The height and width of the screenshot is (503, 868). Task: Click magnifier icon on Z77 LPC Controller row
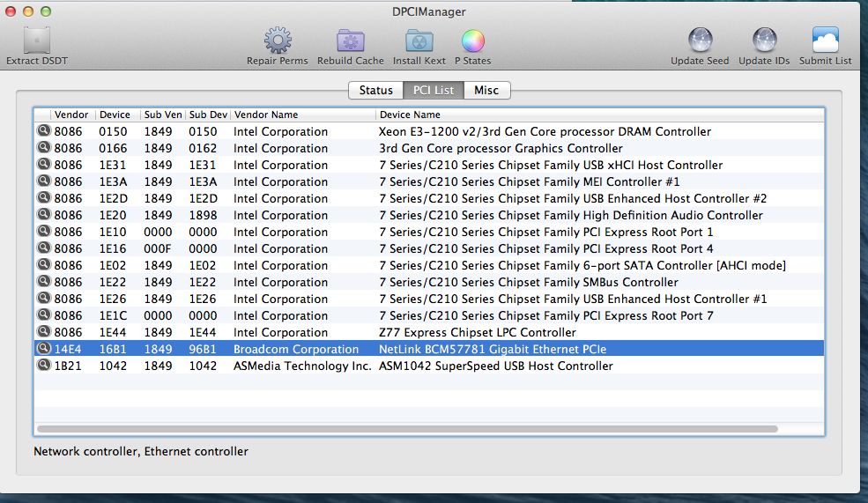(x=43, y=331)
